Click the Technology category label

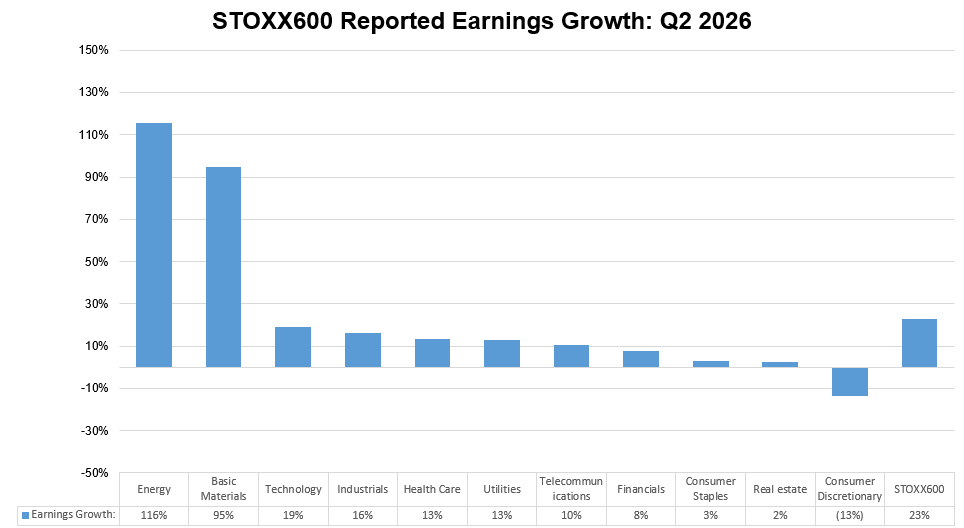293,489
